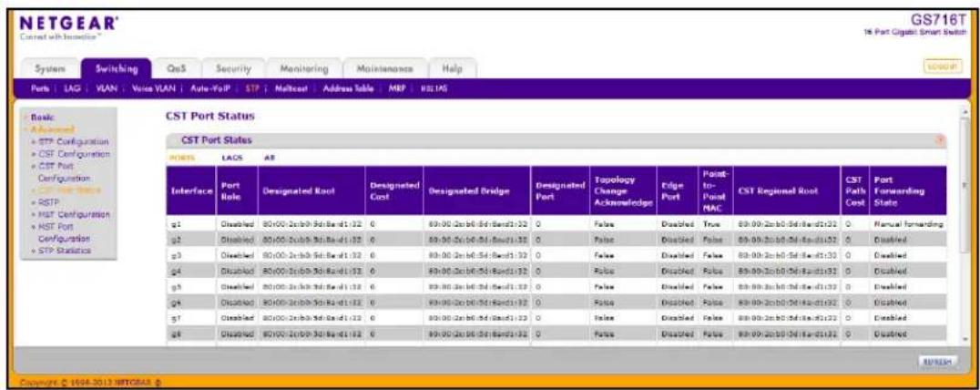This screenshot has height=390, width=980.
Task: Select the Auto-VoIP submenu
Action: [x=210, y=88]
